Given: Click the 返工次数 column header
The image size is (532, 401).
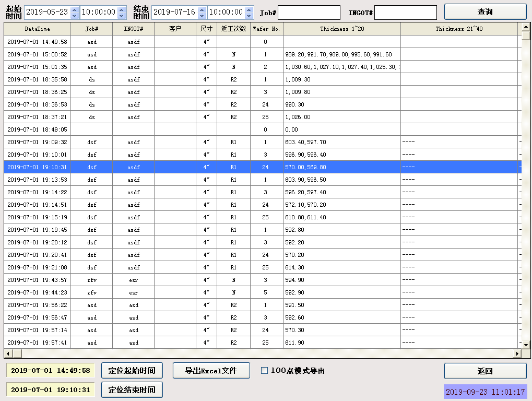Looking at the screenshot, I should coord(233,29).
